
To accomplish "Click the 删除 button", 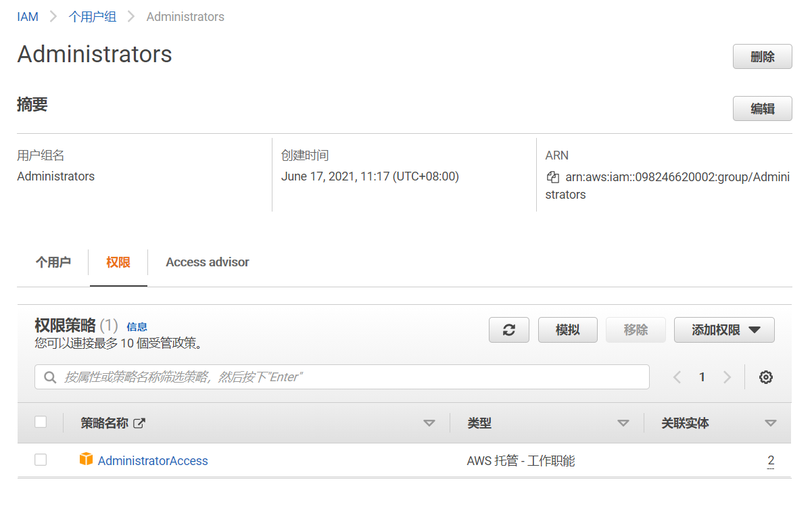I will point(762,57).
